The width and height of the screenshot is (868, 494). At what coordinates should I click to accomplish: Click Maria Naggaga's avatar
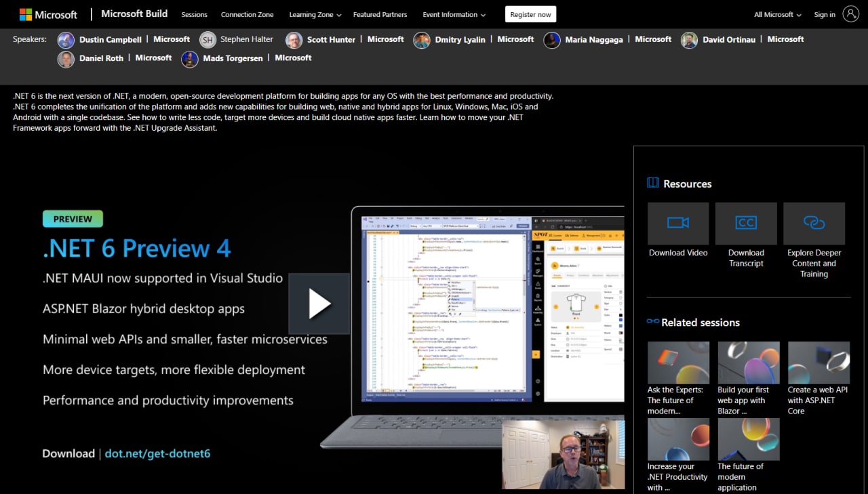point(552,40)
